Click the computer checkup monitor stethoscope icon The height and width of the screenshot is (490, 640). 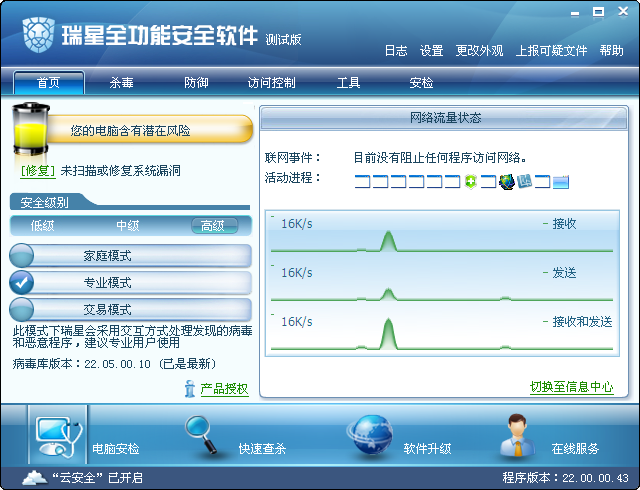[x=58, y=437]
